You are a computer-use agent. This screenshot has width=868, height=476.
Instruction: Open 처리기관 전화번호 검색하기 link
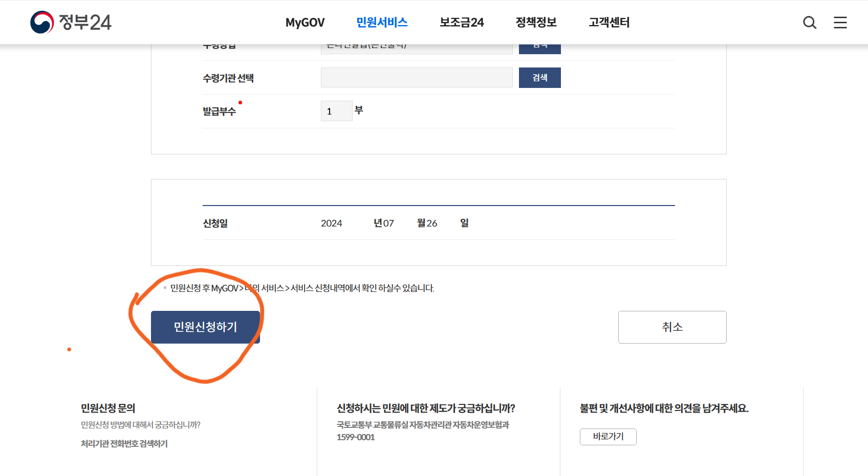124,444
